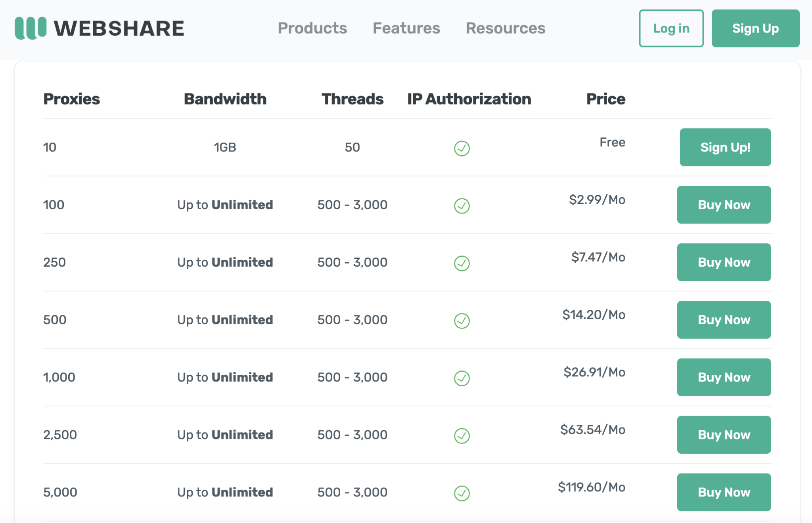812x523 pixels.
Task: Open the Features menu
Action: coord(406,28)
